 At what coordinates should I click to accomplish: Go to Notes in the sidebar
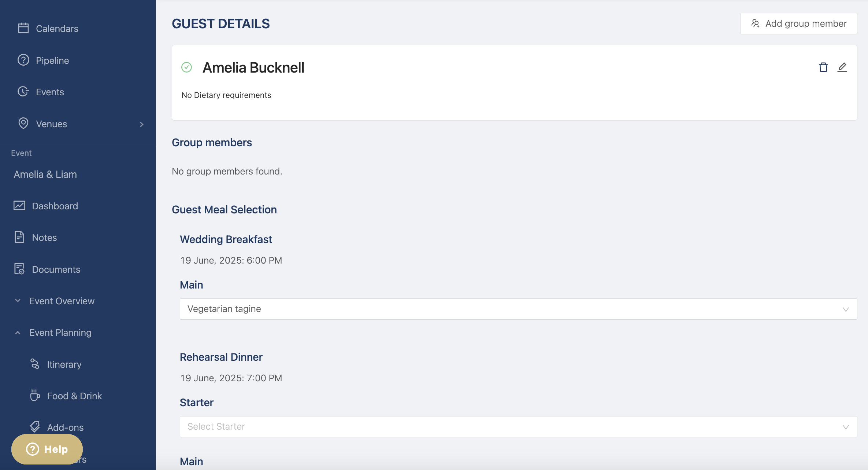click(44, 238)
